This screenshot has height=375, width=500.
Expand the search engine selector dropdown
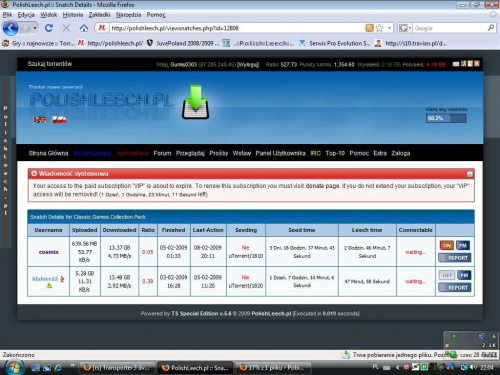[410, 28]
